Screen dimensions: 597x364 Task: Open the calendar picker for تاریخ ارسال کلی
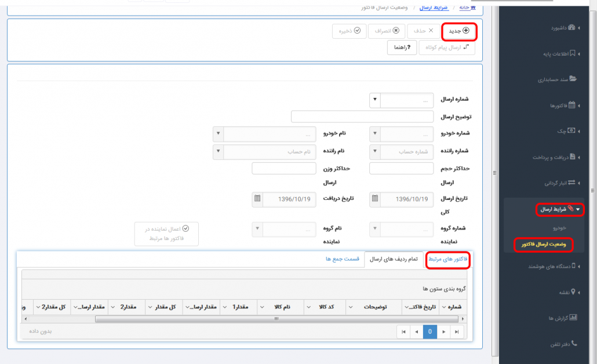pos(374,199)
